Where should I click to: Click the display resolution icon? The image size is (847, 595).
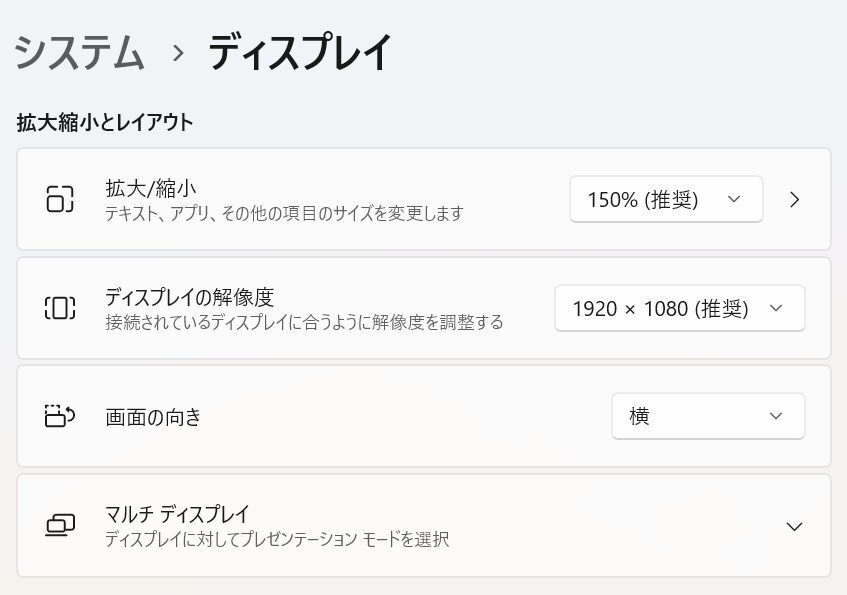click(x=61, y=308)
